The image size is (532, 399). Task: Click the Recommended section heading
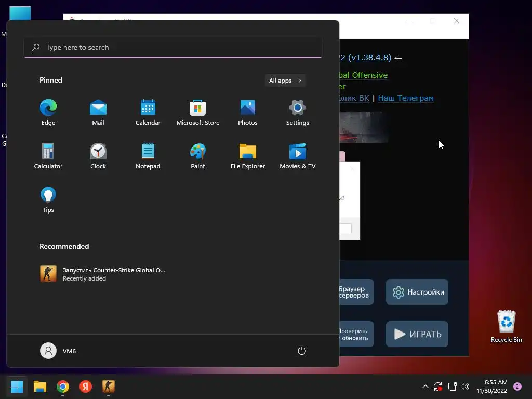point(64,246)
